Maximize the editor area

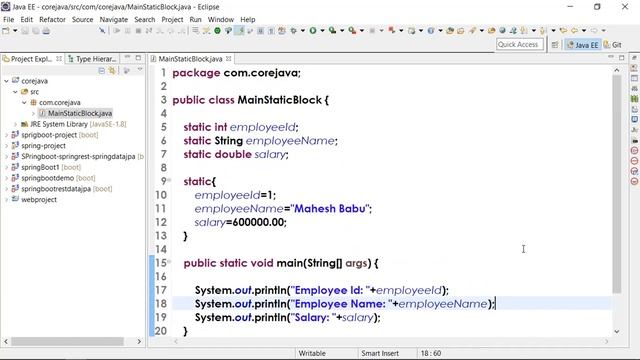click(622, 58)
